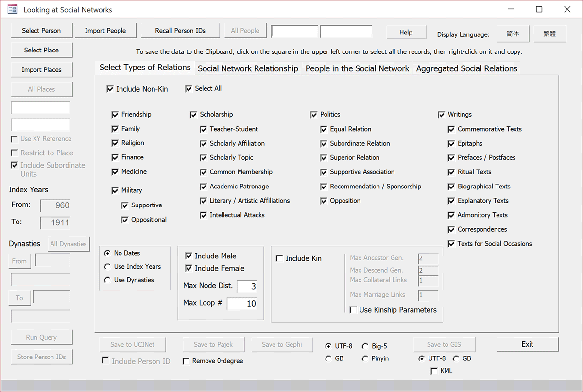Viewport: 583px width, 392px height.
Task: Switch display language to Traditional Chinese (繁體)
Action: pyautogui.click(x=549, y=34)
